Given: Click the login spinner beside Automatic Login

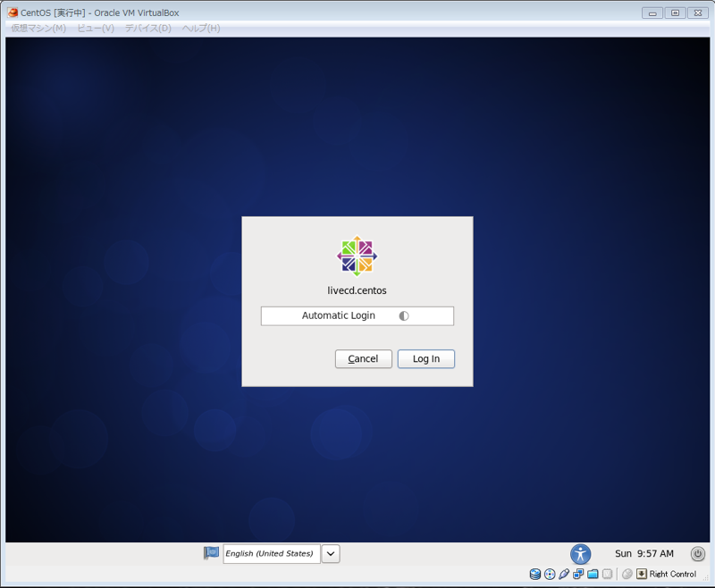Looking at the screenshot, I should (x=404, y=315).
